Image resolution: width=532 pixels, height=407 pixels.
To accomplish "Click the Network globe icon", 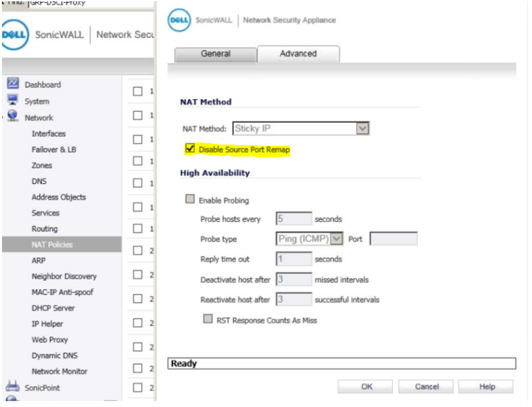I will point(13,117).
